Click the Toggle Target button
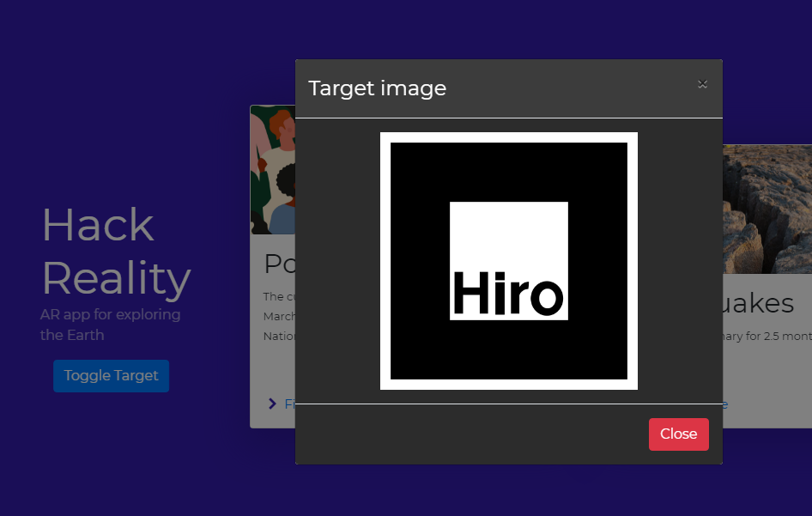 click(x=111, y=375)
